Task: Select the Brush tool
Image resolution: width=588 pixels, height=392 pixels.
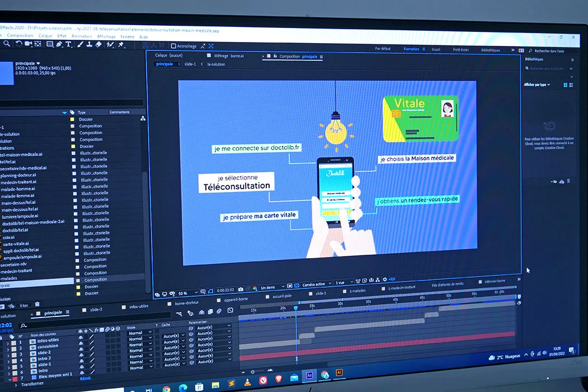Action: point(80,45)
